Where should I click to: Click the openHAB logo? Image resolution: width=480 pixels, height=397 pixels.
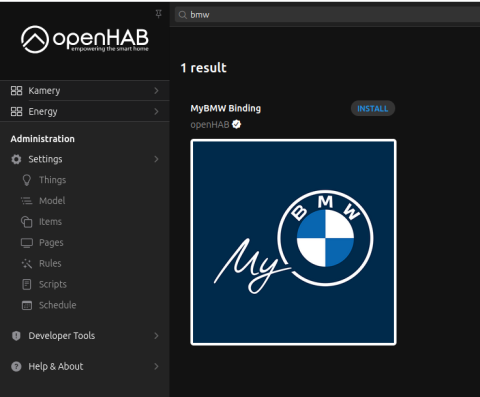[85, 39]
